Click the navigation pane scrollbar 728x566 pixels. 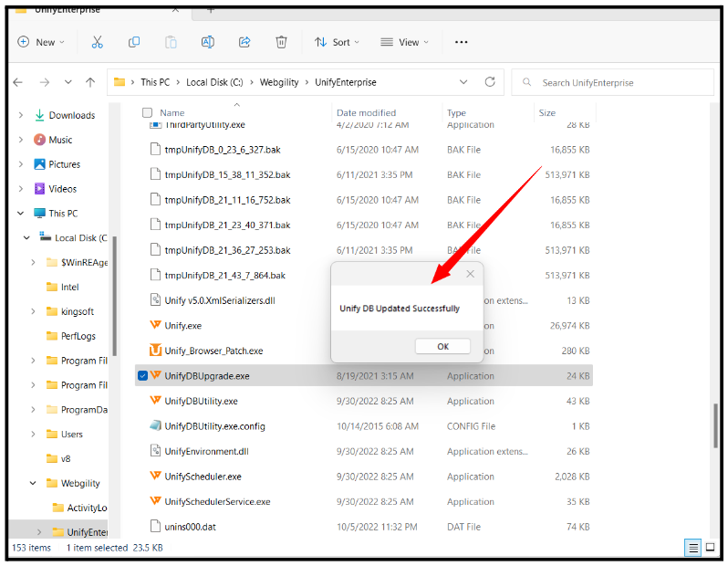pyautogui.click(x=114, y=296)
